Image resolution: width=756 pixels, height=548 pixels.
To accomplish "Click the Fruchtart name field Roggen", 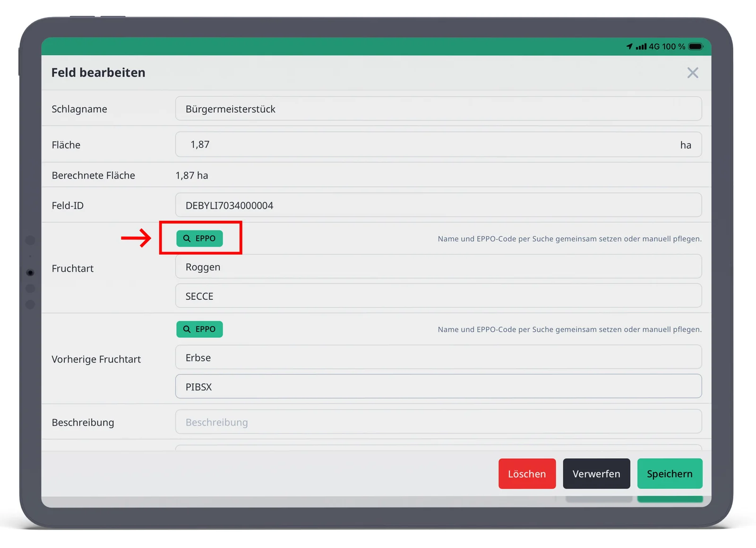I will tap(438, 267).
